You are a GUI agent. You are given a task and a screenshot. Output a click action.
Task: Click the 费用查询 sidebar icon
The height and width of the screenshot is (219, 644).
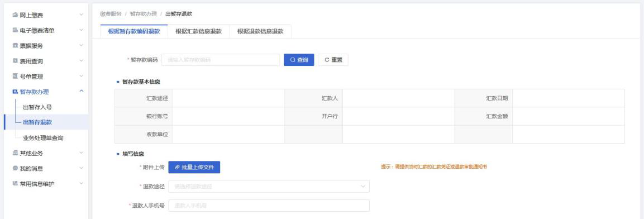click(15, 61)
